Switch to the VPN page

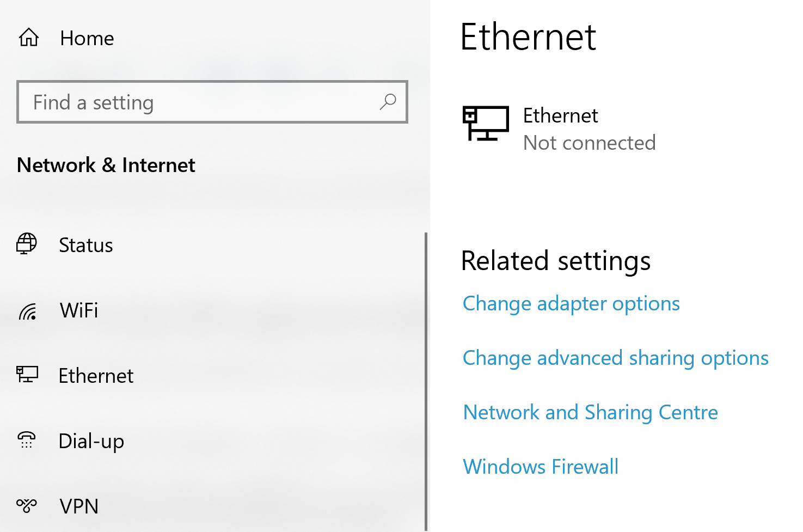[x=79, y=506]
